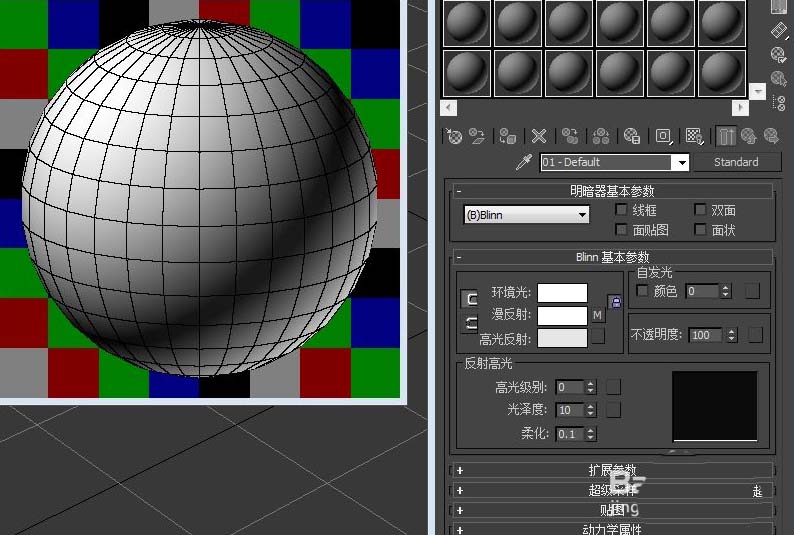
Task: Click the 漫反射 color swatch
Action: [x=562, y=315]
